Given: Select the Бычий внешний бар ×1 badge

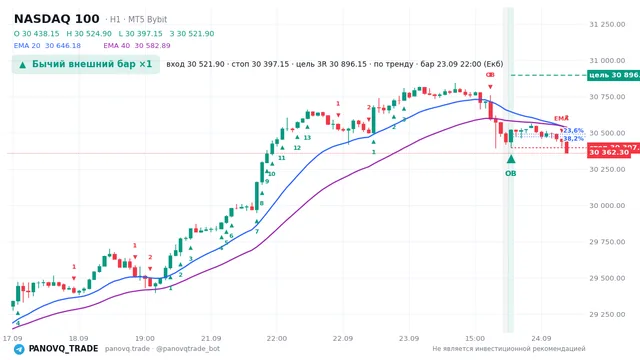Looking at the screenshot, I should (x=86, y=64).
